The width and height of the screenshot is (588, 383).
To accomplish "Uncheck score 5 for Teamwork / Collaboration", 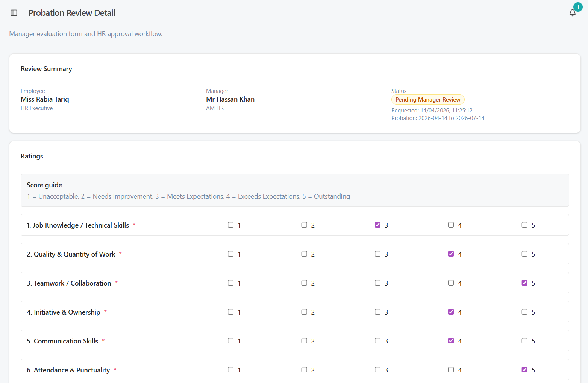I will pyautogui.click(x=524, y=283).
